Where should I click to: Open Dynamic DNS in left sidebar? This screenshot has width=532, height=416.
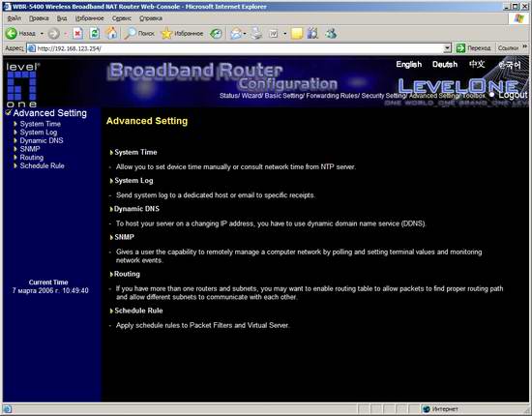click(42, 140)
